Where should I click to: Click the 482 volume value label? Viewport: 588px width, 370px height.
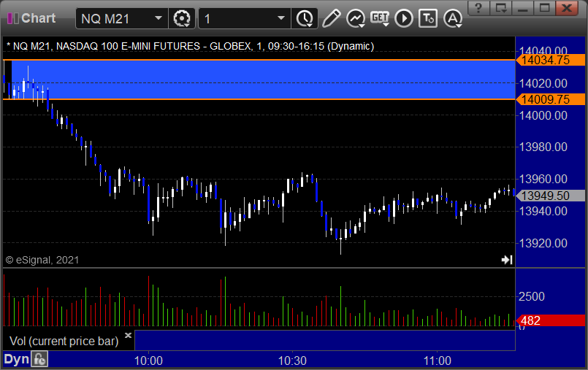[x=551, y=320]
